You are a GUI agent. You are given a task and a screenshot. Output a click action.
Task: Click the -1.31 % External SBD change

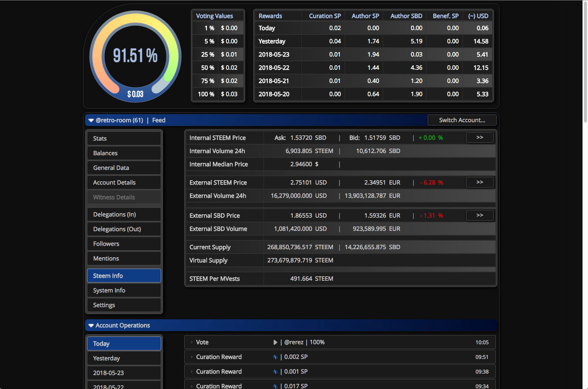tap(432, 215)
